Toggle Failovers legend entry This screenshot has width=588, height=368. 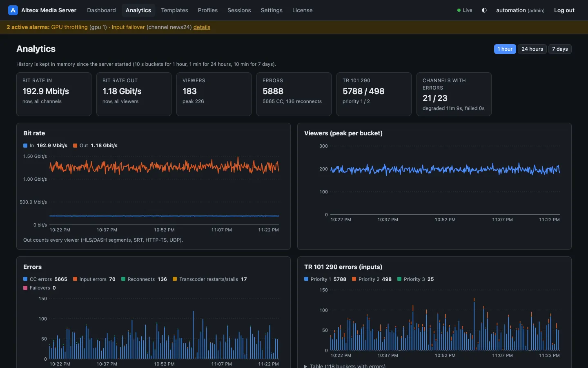click(40, 288)
